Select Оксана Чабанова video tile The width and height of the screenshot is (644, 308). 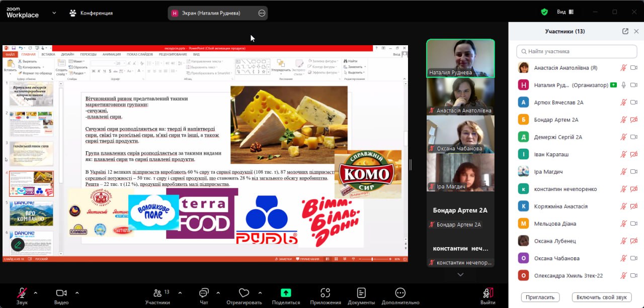click(460, 134)
